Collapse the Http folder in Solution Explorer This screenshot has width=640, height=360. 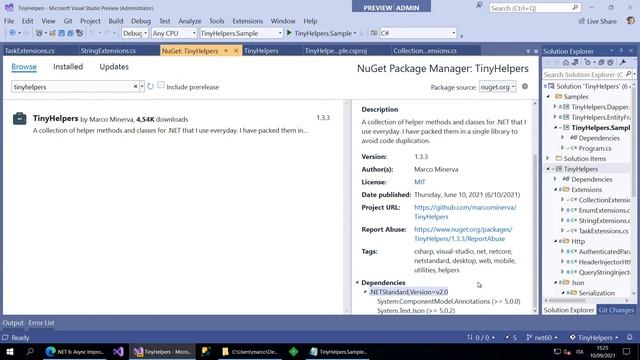(x=556, y=241)
